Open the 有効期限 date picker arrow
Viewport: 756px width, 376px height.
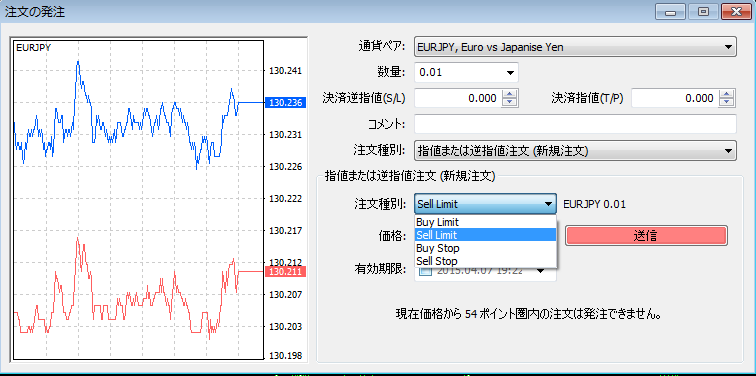click(541, 271)
